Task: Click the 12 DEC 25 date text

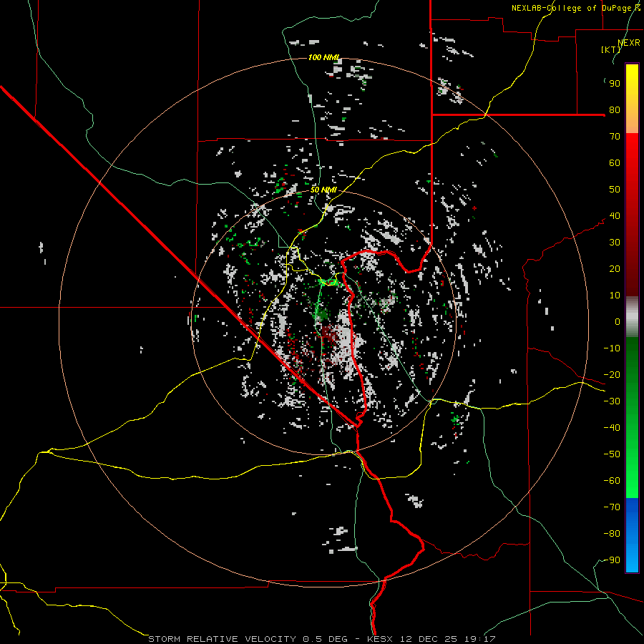Action: tap(429, 639)
